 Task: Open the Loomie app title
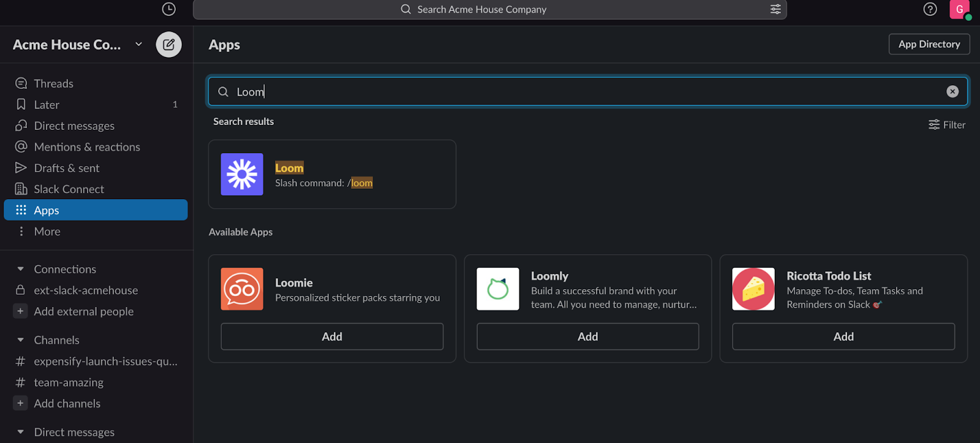pyautogui.click(x=294, y=283)
